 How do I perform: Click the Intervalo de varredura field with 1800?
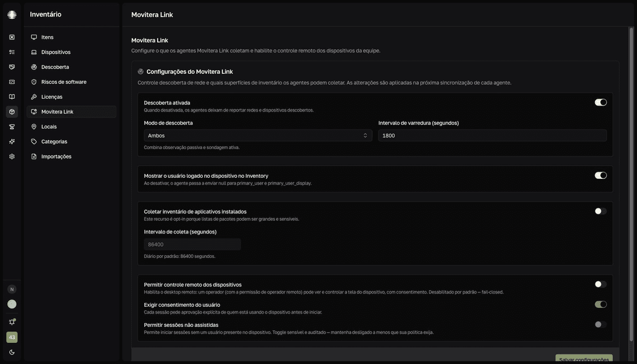pos(493,135)
